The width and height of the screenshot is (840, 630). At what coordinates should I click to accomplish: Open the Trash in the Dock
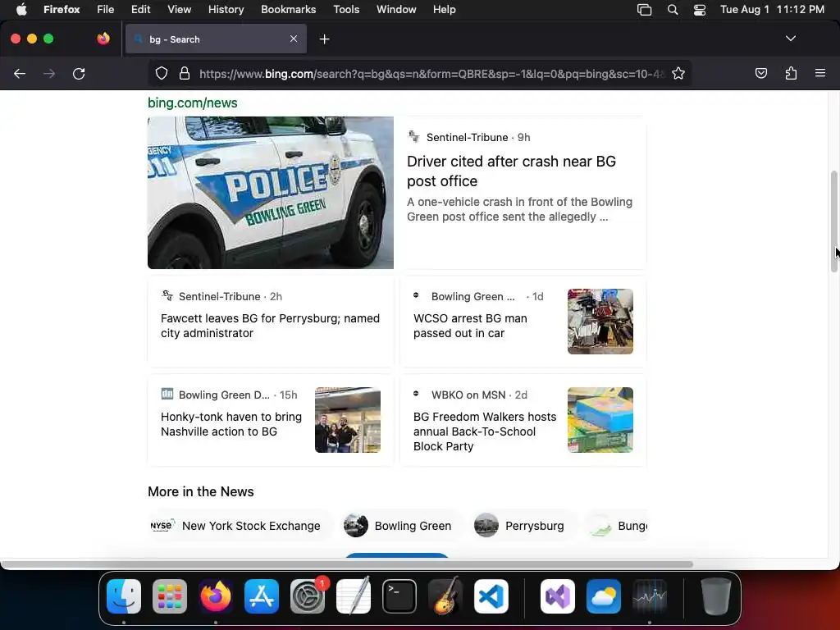[715, 596]
